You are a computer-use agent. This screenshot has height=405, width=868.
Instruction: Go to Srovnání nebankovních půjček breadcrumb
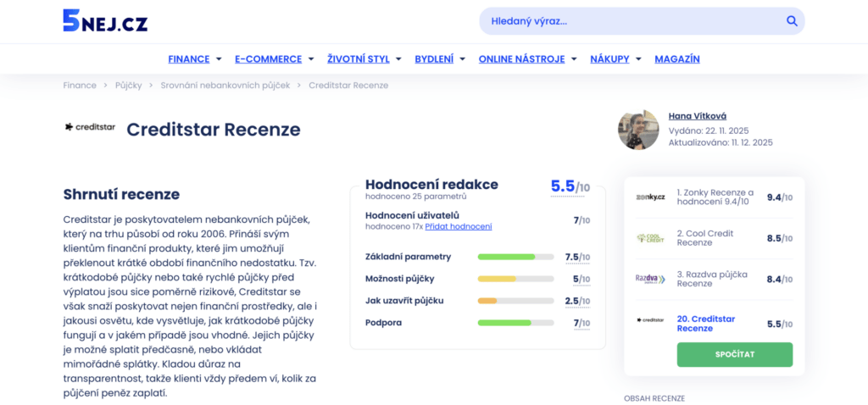[x=225, y=86]
